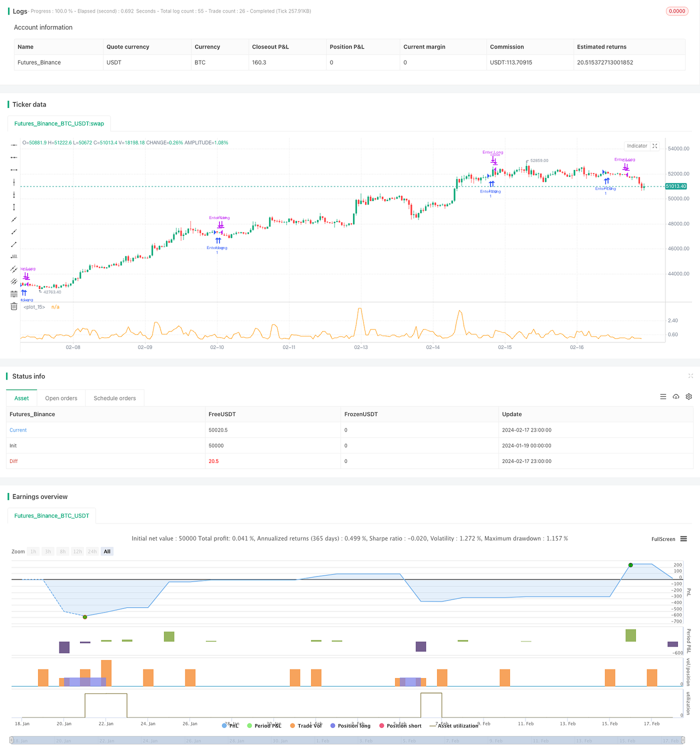Image resolution: width=700 pixels, height=756 pixels.
Task: Set zoom range to All
Action: [107, 551]
